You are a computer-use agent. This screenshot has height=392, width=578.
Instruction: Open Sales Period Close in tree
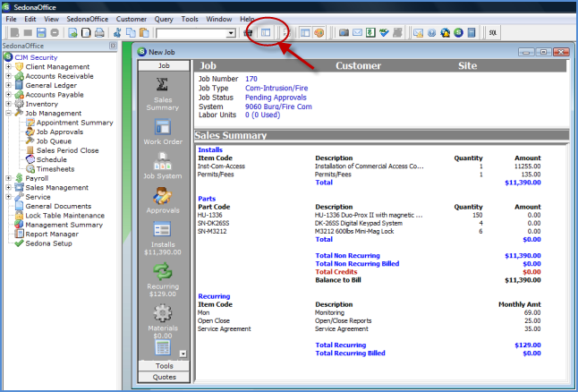click(x=67, y=150)
